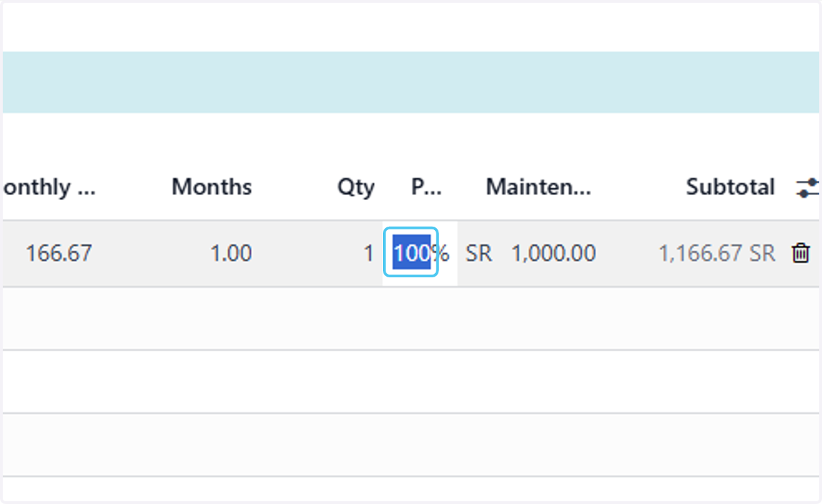The width and height of the screenshot is (822, 504).
Task: Edit the 100% percentage field
Action: click(411, 253)
